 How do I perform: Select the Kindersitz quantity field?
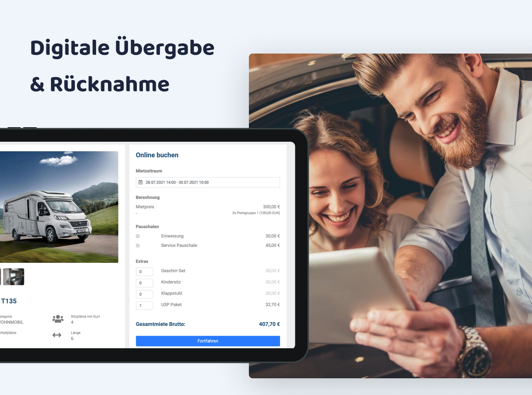144,283
